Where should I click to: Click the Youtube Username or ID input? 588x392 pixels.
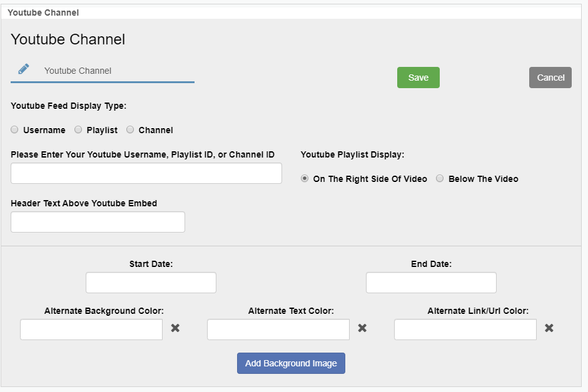[x=146, y=173]
